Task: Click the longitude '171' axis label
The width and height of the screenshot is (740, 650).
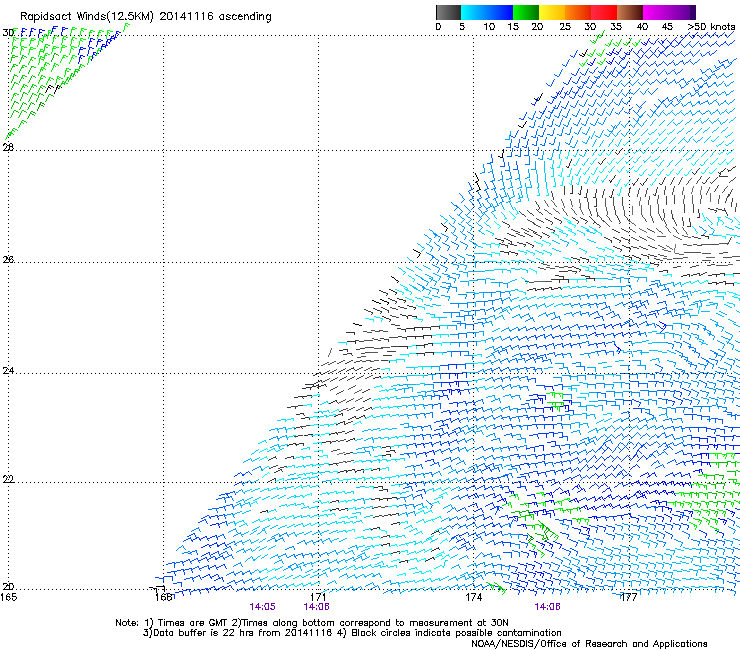Action: click(x=318, y=597)
